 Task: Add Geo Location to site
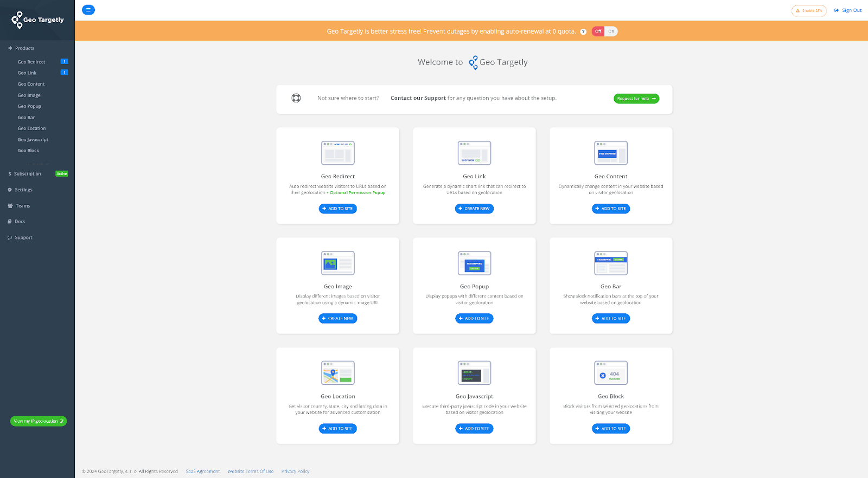point(337,429)
